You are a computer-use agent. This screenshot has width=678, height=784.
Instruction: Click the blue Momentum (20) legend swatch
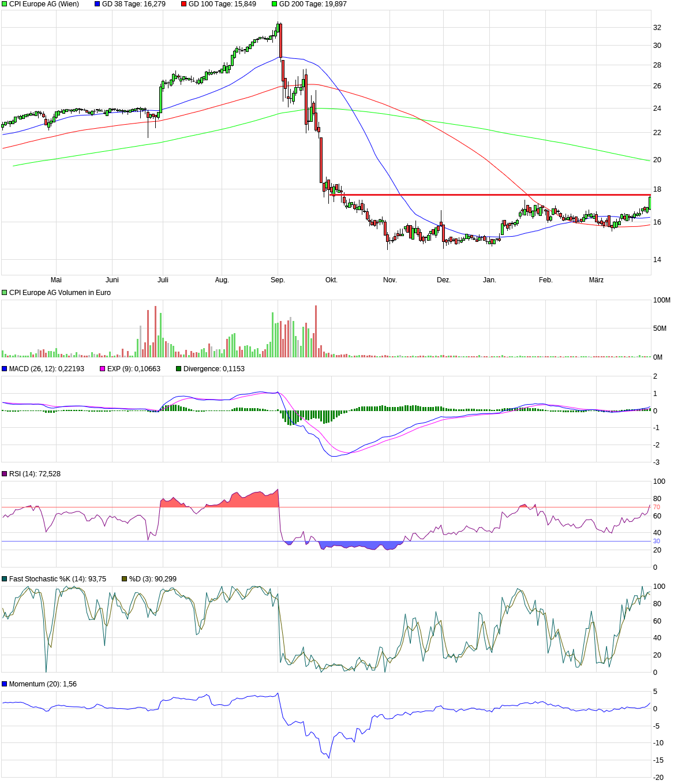[x=5, y=684]
